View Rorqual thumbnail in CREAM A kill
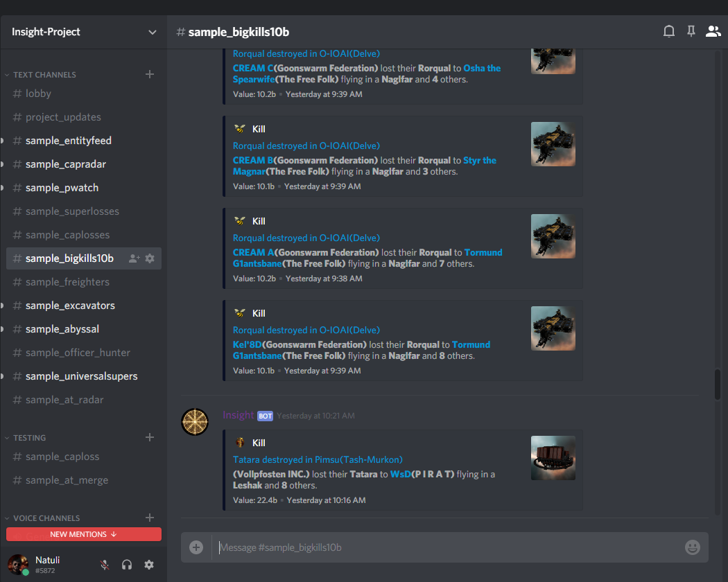 [553, 236]
